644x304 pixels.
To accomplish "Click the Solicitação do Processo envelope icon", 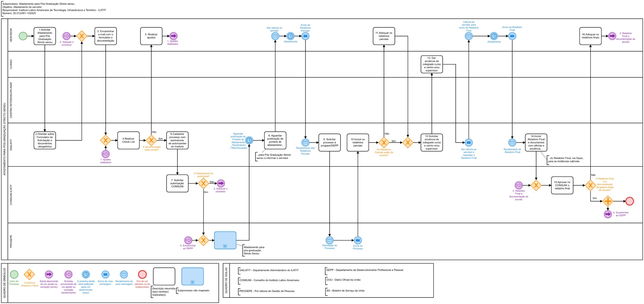I will tap(329, 240).
